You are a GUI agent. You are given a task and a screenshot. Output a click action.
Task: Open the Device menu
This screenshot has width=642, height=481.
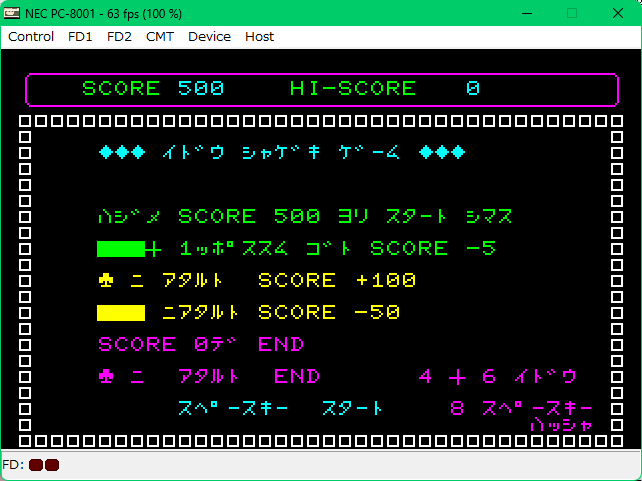coord(209,37)
